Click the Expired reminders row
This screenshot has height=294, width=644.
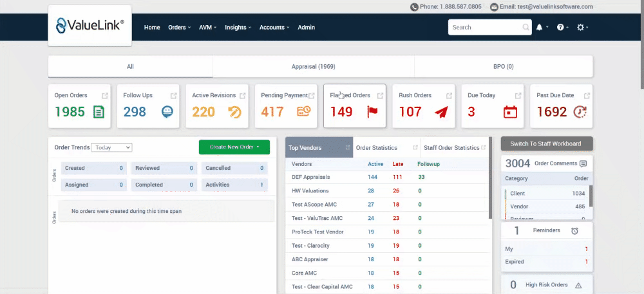[547, 262]
